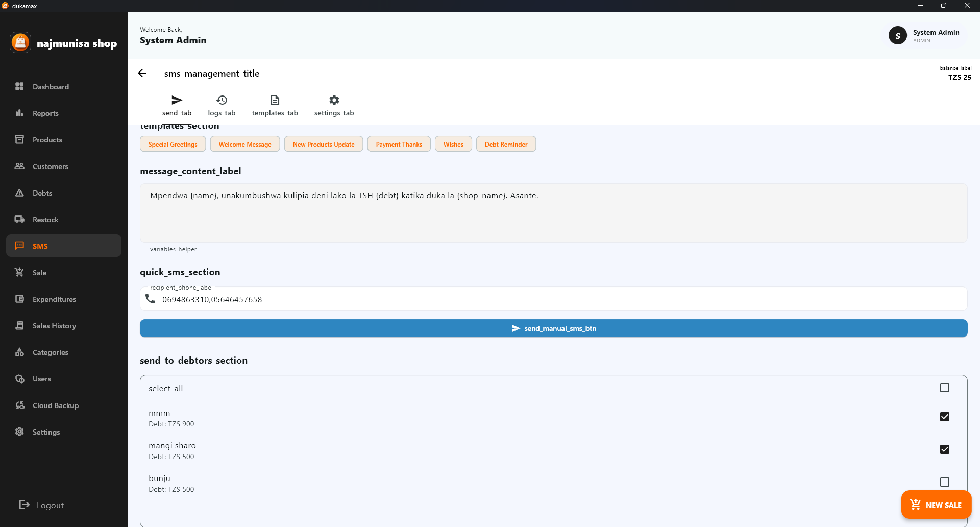Image resolution: width=980 pixels, height=527 pixels.
Task: Click the send_manual_sms_btn button
Action: (554, 328)
